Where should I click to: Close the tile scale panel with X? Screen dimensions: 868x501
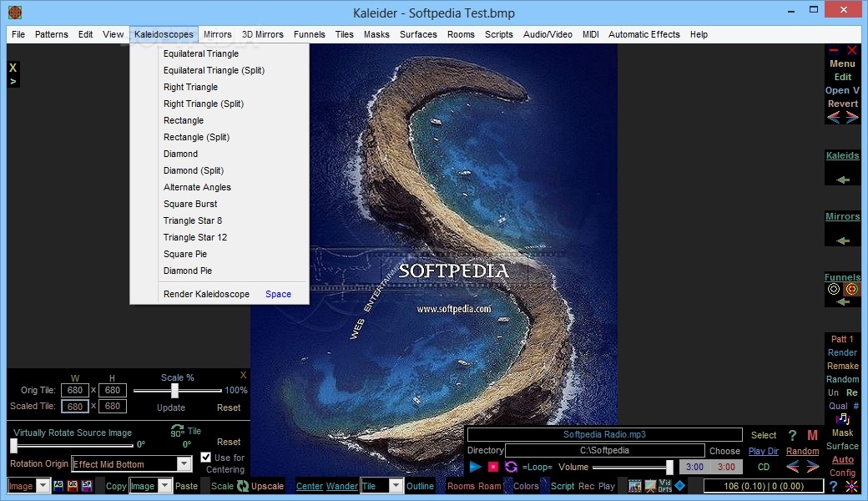click(x=243, y=375)
